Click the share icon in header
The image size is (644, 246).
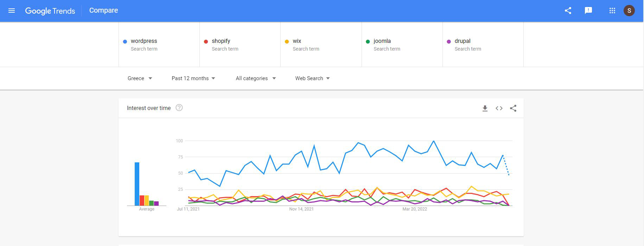pos(568,11)
